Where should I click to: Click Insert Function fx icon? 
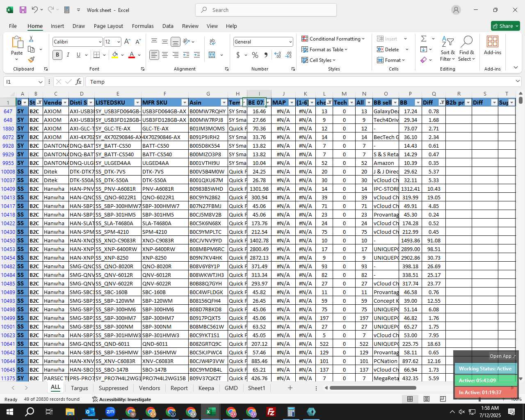point(79,82)
